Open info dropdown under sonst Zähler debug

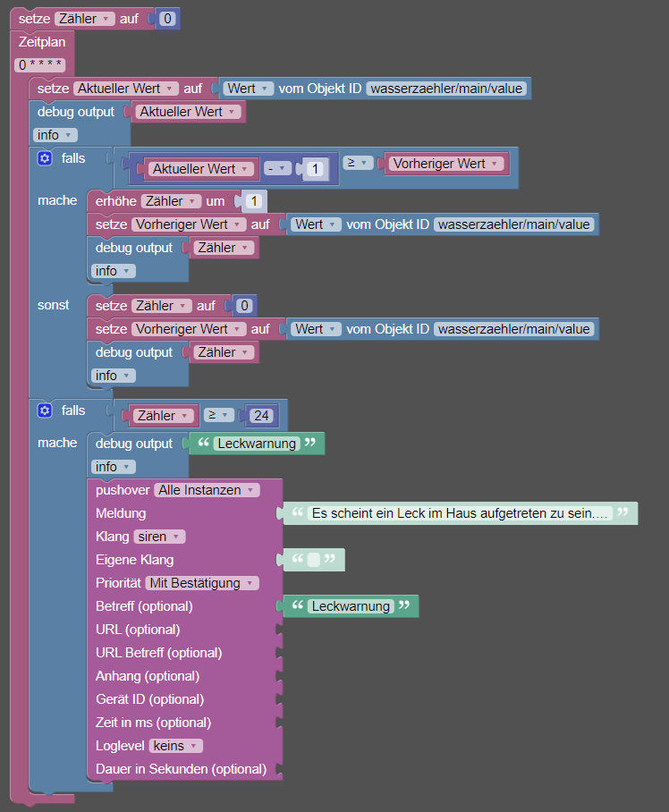coord(113,376)
